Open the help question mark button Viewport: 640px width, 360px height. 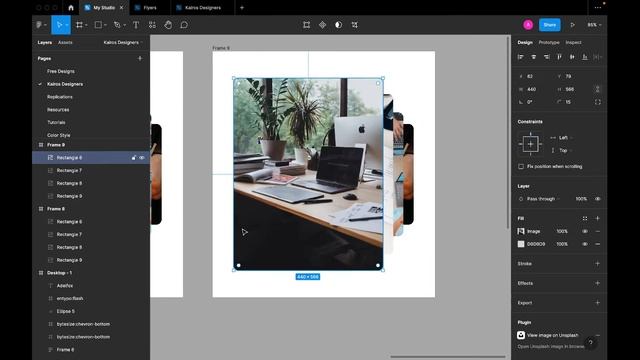point(590,343)
